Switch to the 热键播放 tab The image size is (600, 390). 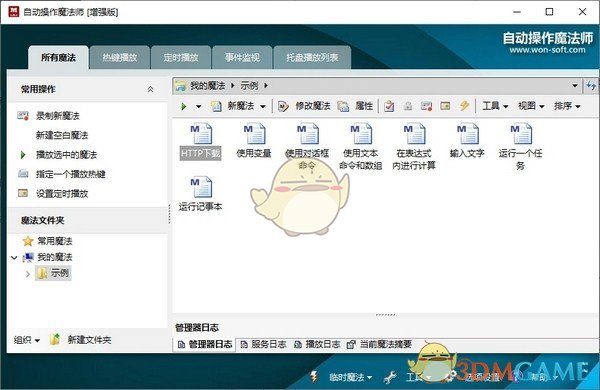[120, 57]
